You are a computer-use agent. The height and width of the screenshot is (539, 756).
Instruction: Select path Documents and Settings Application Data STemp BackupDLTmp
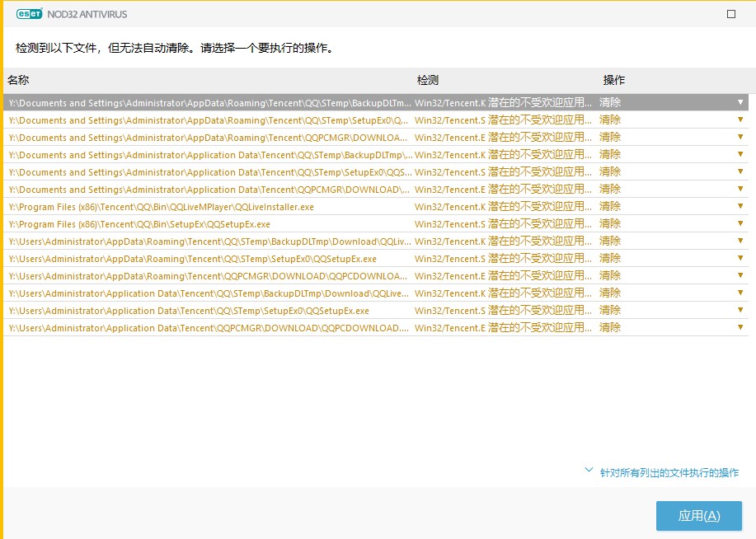(x=211, y=155)
